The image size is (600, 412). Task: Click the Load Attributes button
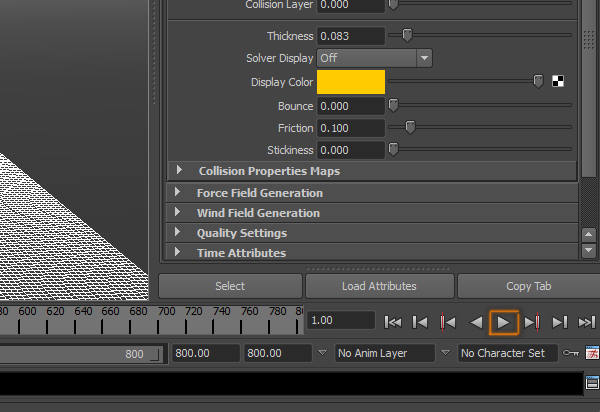(x=379, y=286)
